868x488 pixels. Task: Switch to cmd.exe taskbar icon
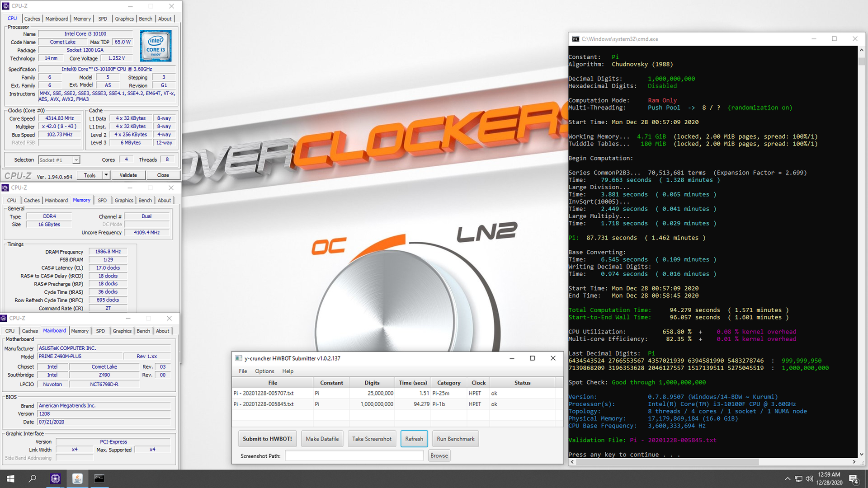(99, 479)
